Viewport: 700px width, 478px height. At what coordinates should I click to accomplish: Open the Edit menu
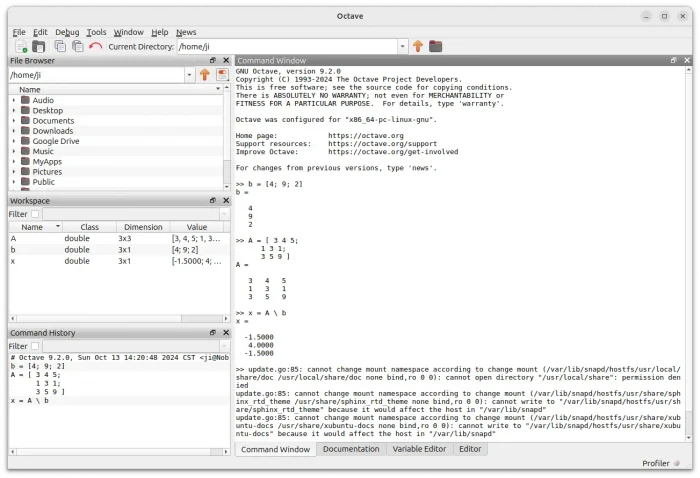(40, 32)
